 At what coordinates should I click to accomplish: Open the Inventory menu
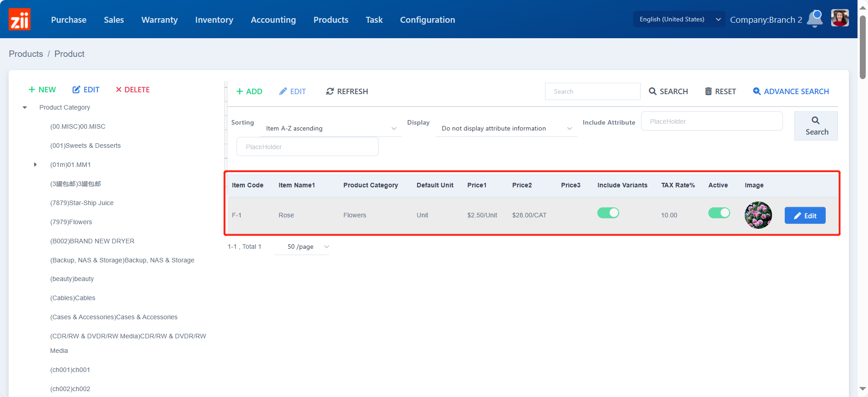click(214, 20)
